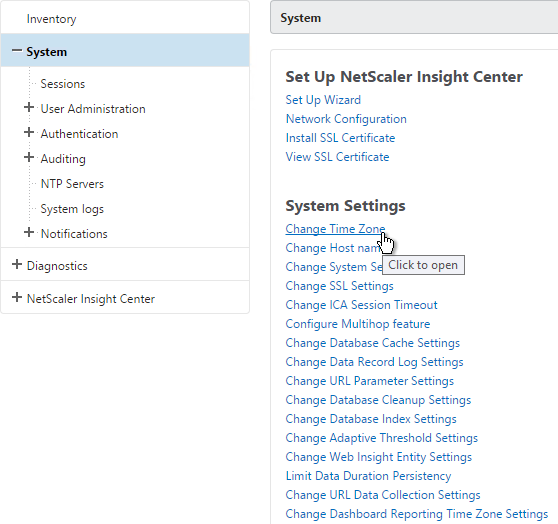This screenshot has height=524, width=558.
Task: Select Auditing tree item
Action: point(63,159)
